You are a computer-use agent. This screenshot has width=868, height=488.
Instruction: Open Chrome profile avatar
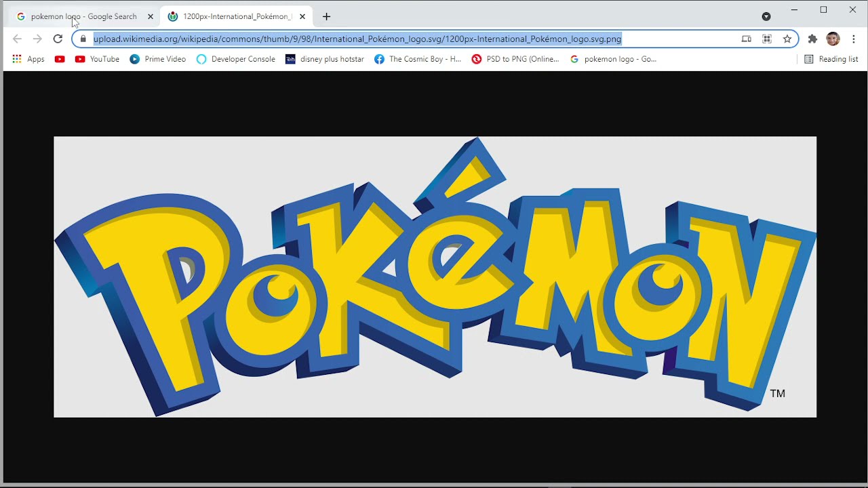(x=833, y=39)
